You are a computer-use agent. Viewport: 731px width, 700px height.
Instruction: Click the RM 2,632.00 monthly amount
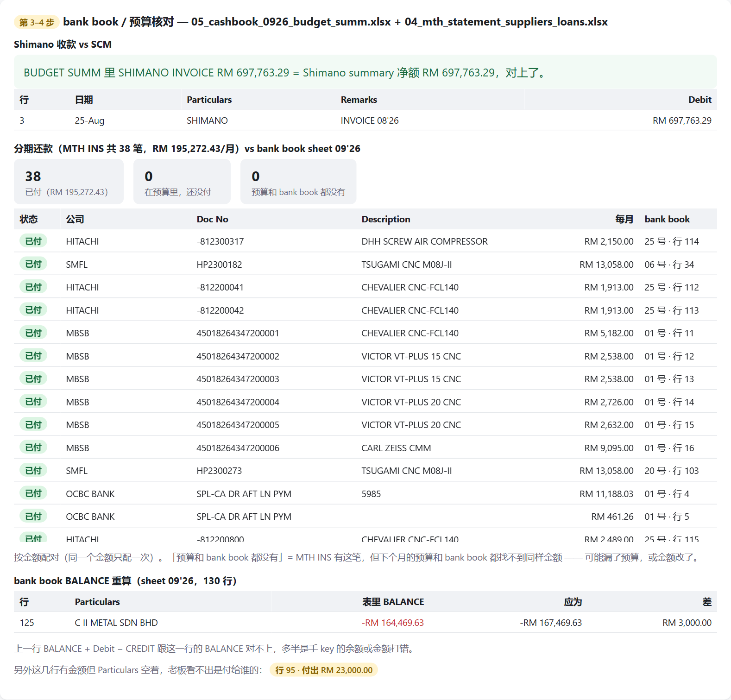tap(609, 425)
